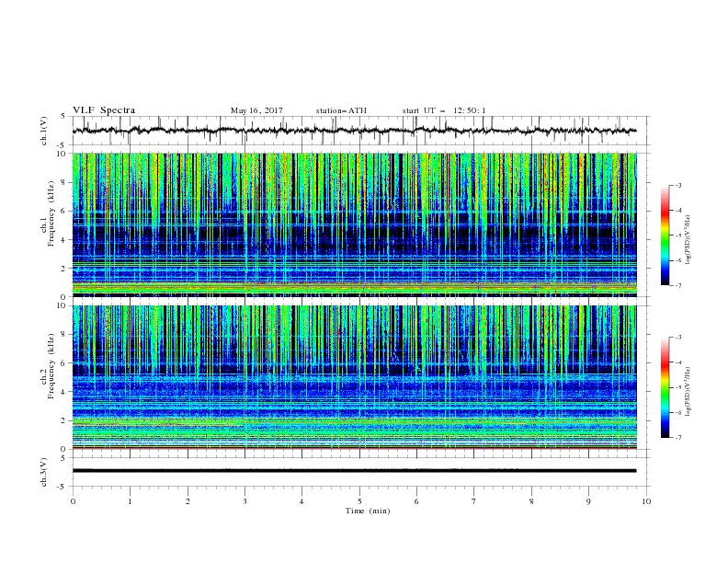
Task: Click the ch.2 color bar "log(PSD)(V²/Hz)" label
Action: coord(688,391)
